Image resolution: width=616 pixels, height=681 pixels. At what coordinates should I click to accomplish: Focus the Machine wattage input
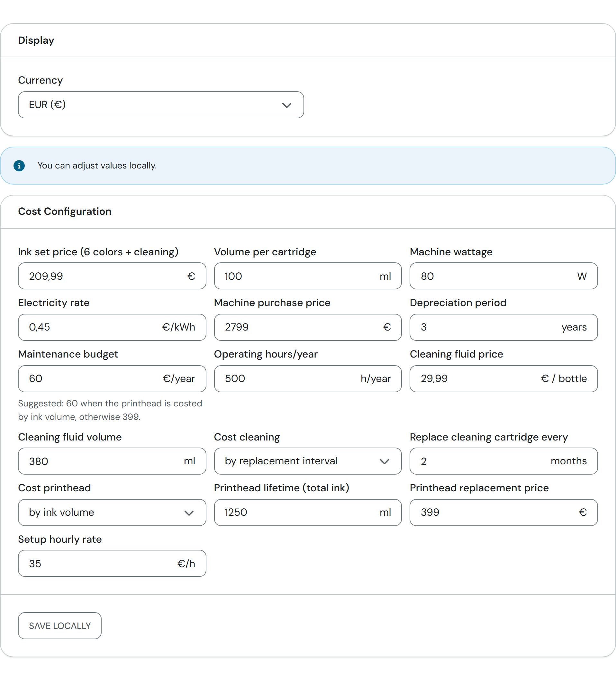coord(503,276)
